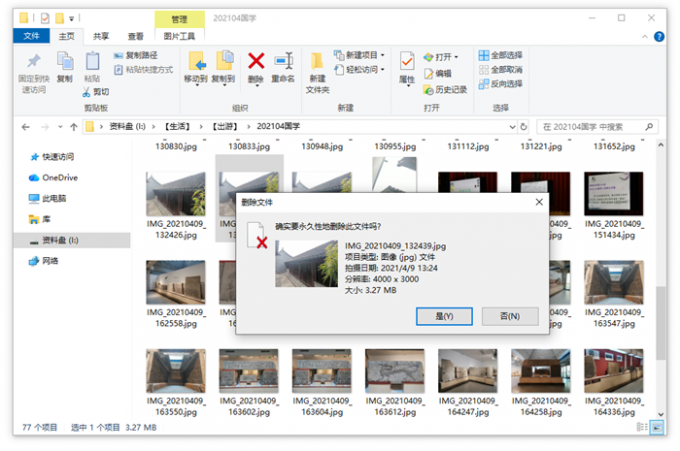Switch to the 共享 ribbon tab
Screen dimensions: 680x451
point(101,36)
